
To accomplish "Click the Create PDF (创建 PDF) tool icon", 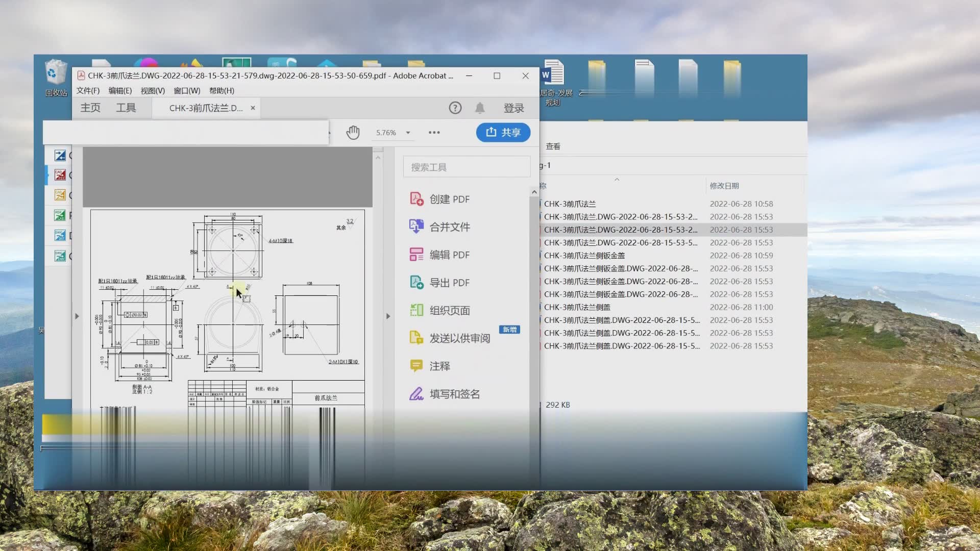I will (x=416, y=199).
